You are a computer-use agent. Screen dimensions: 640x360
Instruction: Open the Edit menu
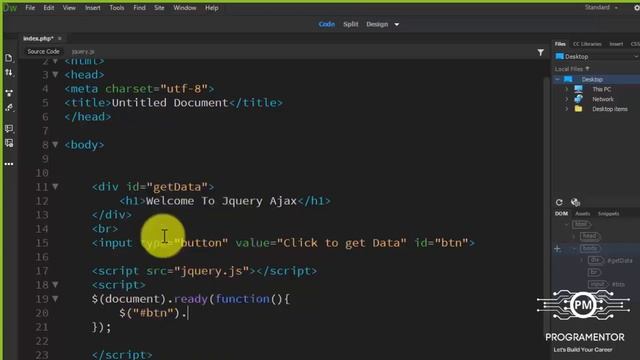coord(49,8)
